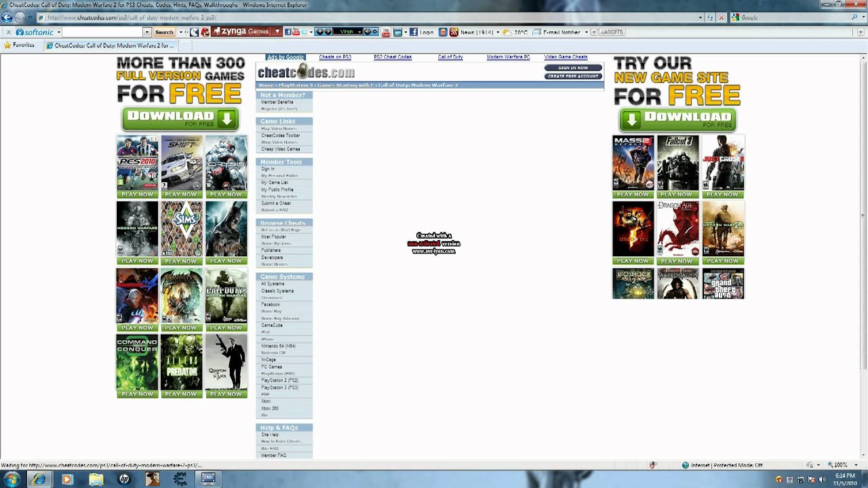
Task: Click the Favorites star icon
Action: click(7, 45)
